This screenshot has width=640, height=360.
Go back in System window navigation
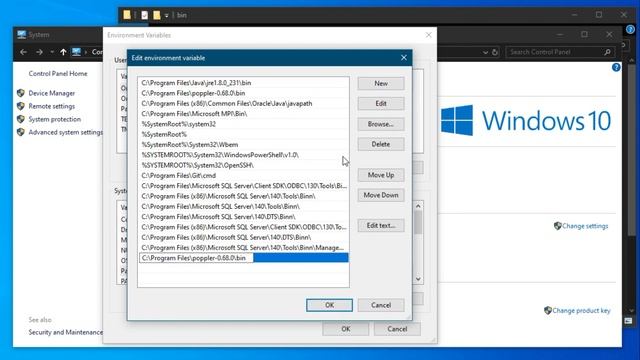tap(24, 52)
